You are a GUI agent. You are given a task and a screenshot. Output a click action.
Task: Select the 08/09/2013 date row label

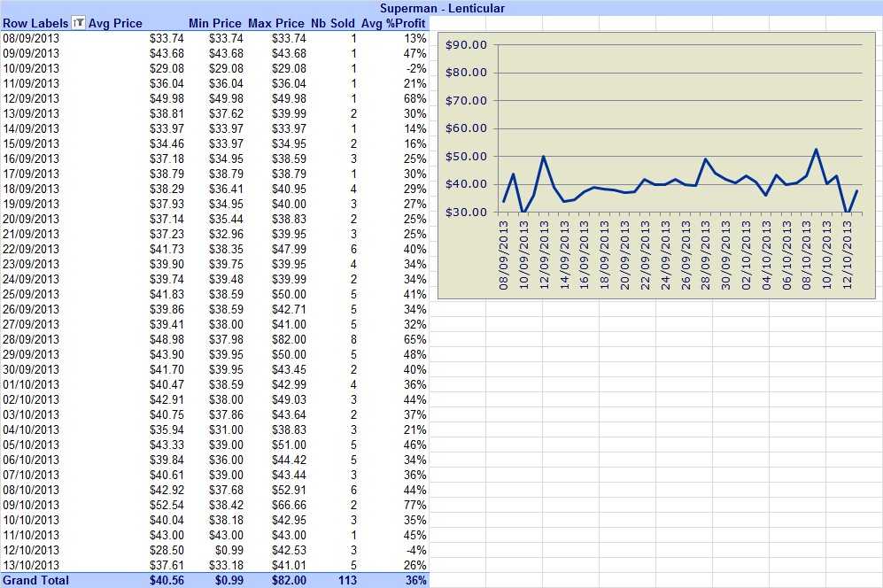(31, 38)
